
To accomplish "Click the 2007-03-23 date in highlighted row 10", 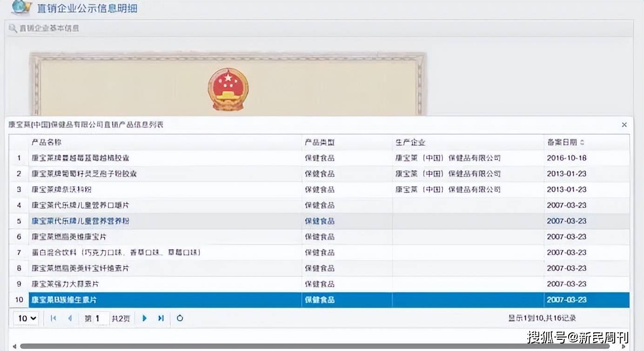I will click(x=567, y=300).
